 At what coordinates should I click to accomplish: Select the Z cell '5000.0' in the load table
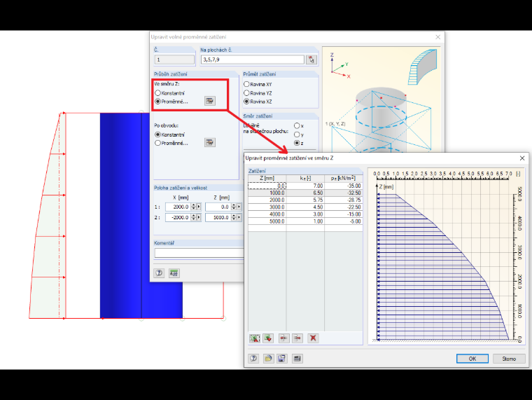coord(267,221)
